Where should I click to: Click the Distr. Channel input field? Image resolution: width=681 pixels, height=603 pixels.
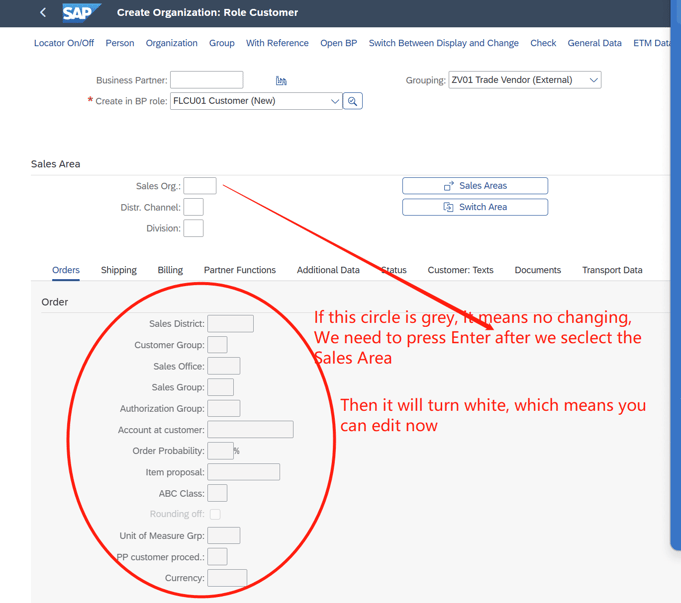coord(193,207)
